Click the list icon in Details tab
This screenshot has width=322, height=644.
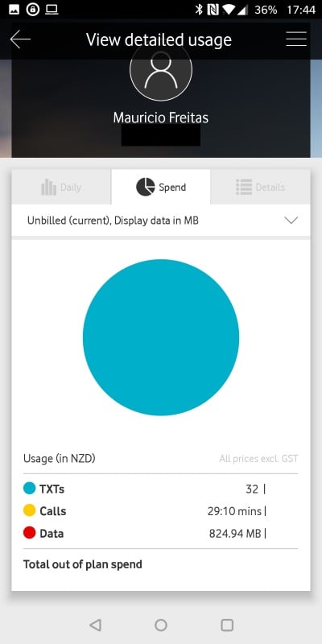pyautogui.click(x=244, y=188)
